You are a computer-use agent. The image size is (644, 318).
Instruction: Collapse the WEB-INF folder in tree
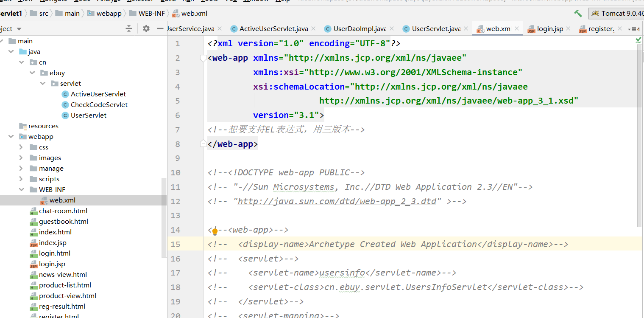[22, 190]
